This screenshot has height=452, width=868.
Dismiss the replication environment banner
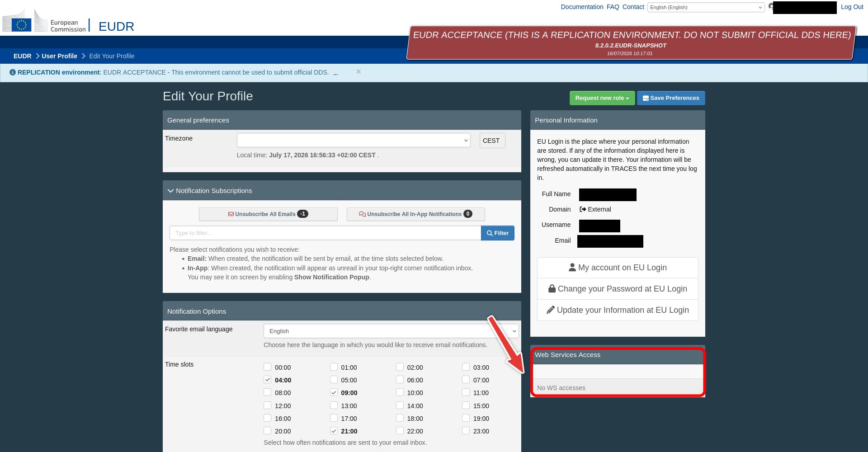point(359,71)
